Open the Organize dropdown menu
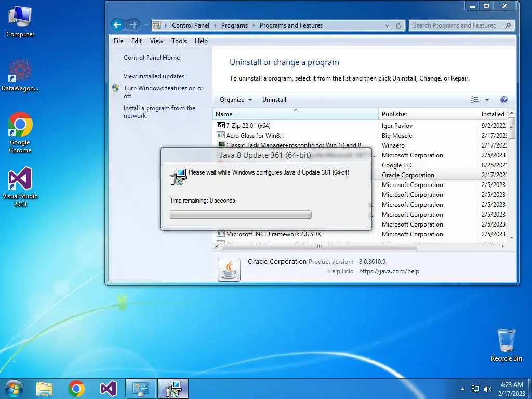The height and width of the screenshot is (399, 532). pos(236,100)
